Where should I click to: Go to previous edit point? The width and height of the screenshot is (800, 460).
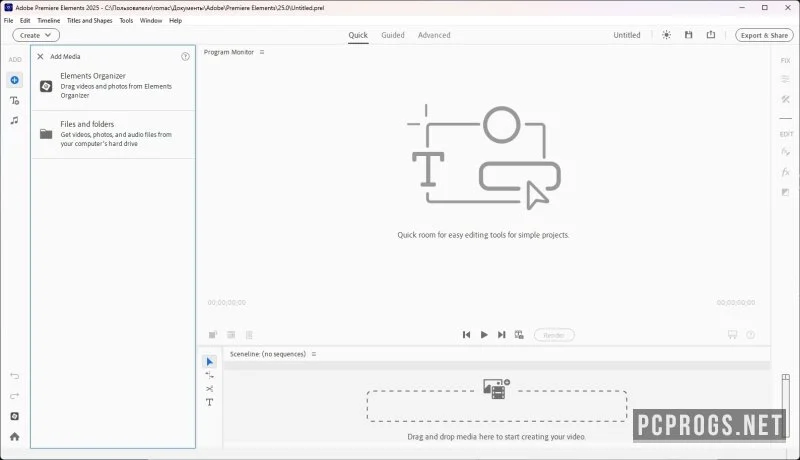coord(466,335)
